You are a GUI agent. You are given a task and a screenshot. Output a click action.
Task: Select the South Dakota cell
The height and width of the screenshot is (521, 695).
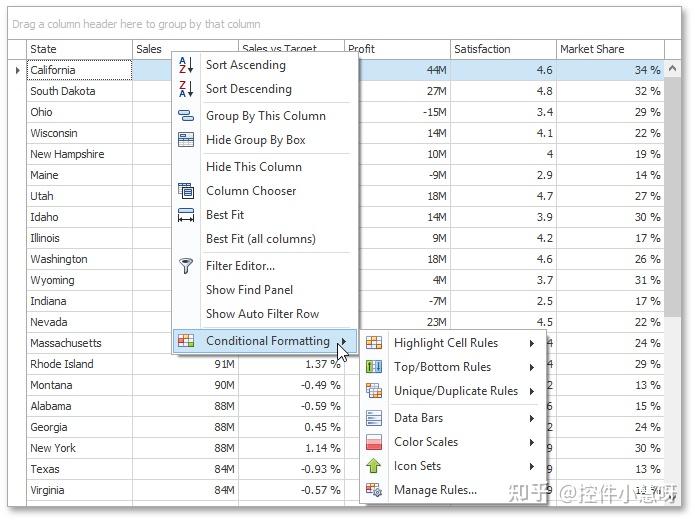tap(79, 91)
